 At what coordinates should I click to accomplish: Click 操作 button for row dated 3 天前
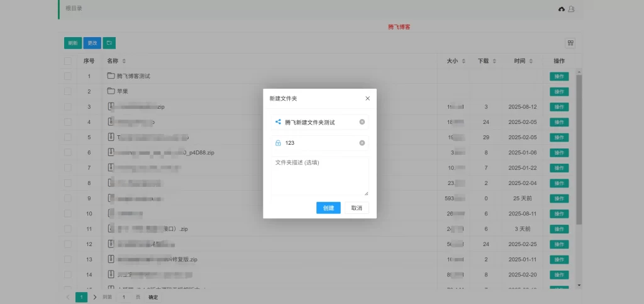(559, 229)
